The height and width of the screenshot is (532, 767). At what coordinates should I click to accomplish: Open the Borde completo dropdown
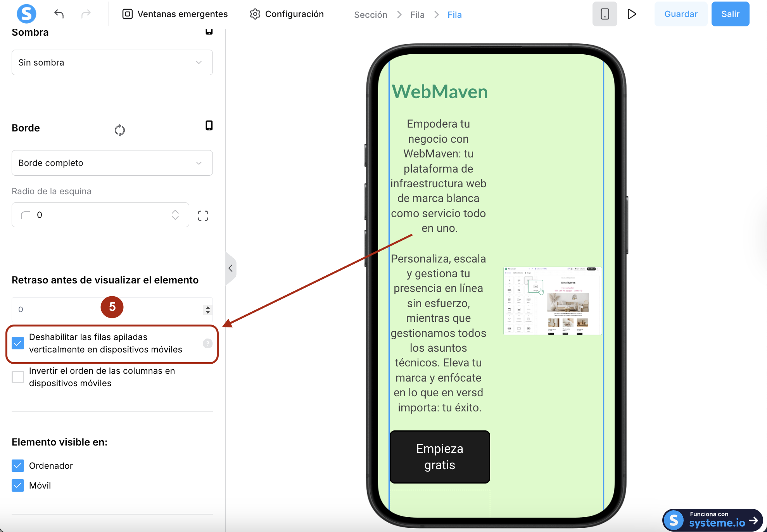tap(112, 163)
